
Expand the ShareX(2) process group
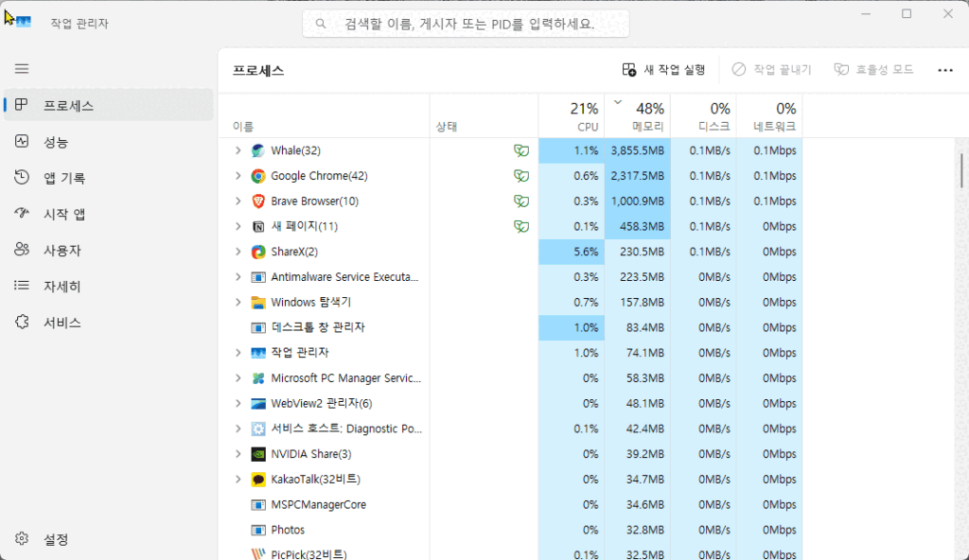[238, 252]
